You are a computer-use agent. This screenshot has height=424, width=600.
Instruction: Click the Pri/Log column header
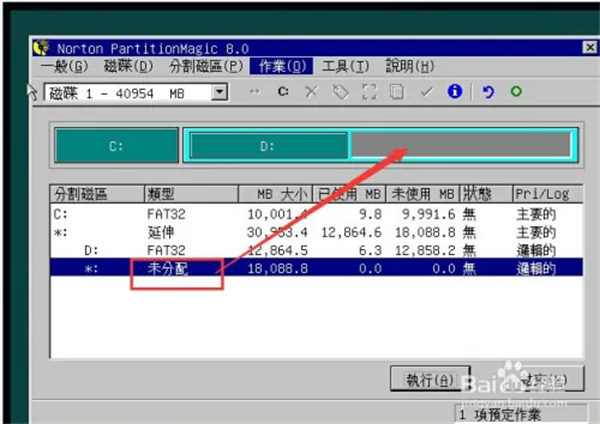point(548,194)
